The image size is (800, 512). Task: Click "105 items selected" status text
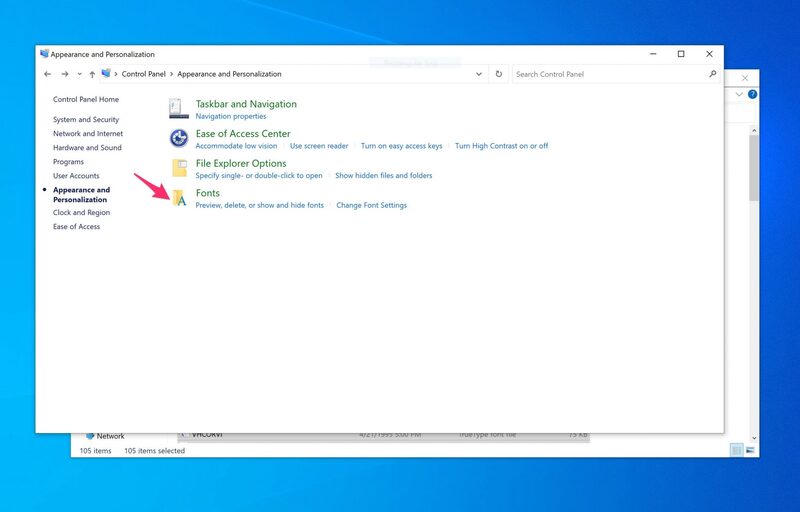[155, 451]
